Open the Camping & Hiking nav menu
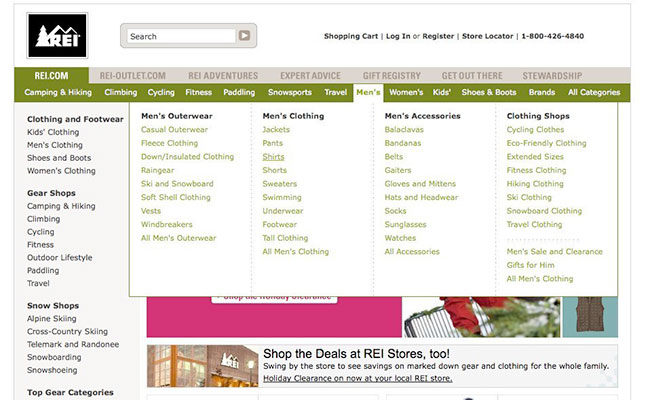 tap(58, 92)
